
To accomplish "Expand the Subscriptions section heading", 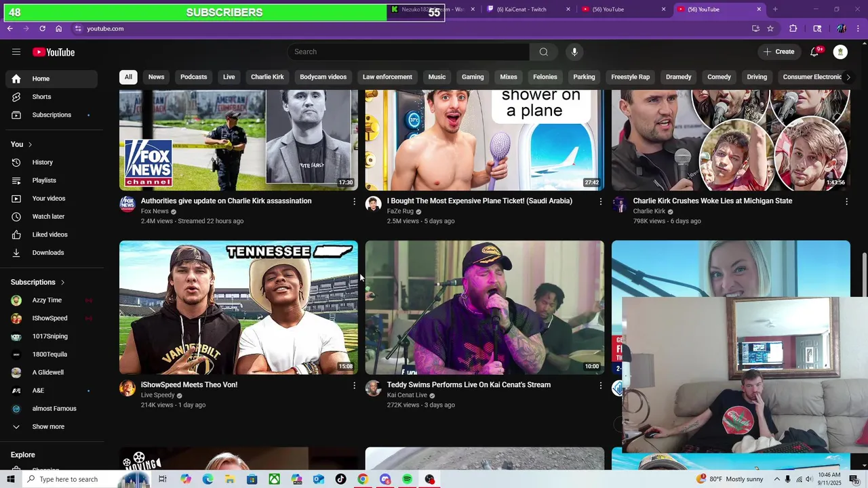I will click(38, 282).
